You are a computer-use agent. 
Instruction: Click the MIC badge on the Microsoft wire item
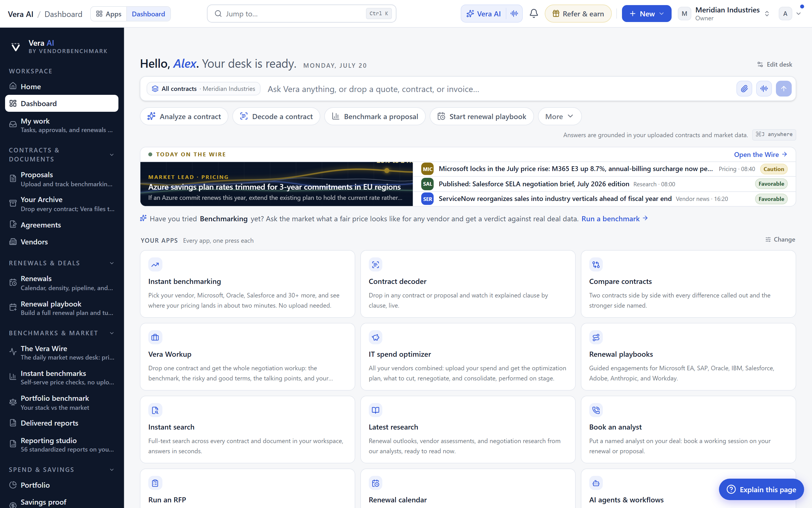click(x=427, y=169)
